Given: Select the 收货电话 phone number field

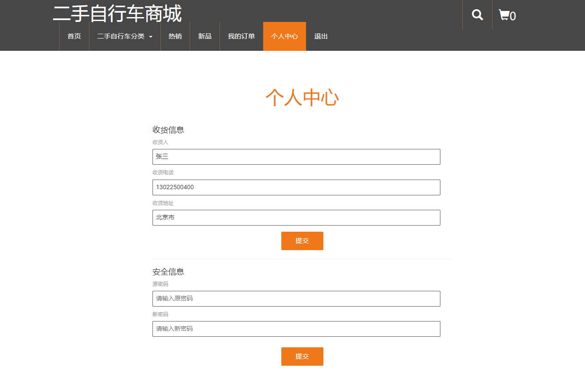Looking at the screenshot, I should pyautogui.click(x=296, y=187).
